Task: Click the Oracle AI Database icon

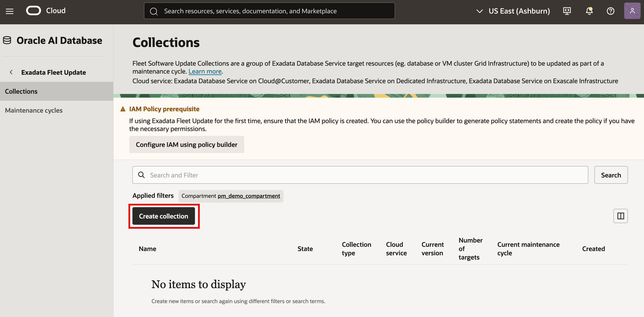Action: (x=7, y=40)
